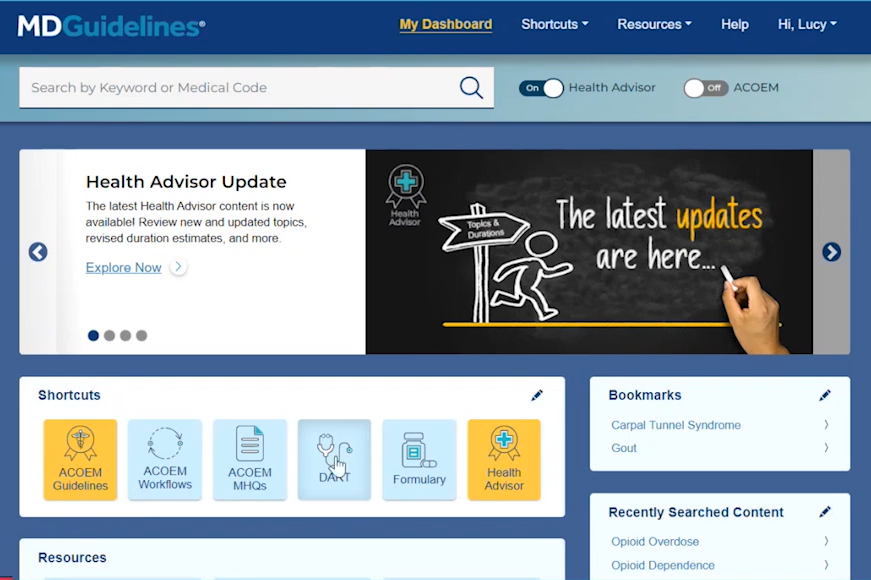Select the second carousel dot
Image resolution: width=871 pixels, height=580 pixels.
[109, 336]
